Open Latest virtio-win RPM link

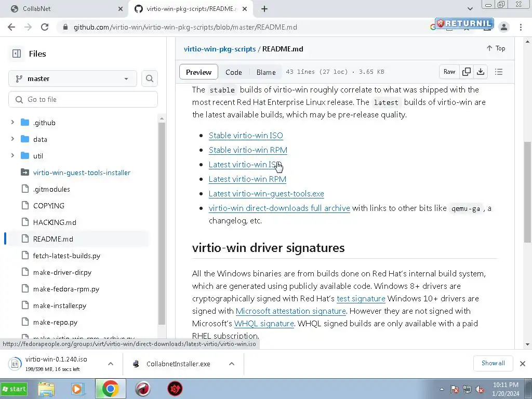[x=247, y=179]
